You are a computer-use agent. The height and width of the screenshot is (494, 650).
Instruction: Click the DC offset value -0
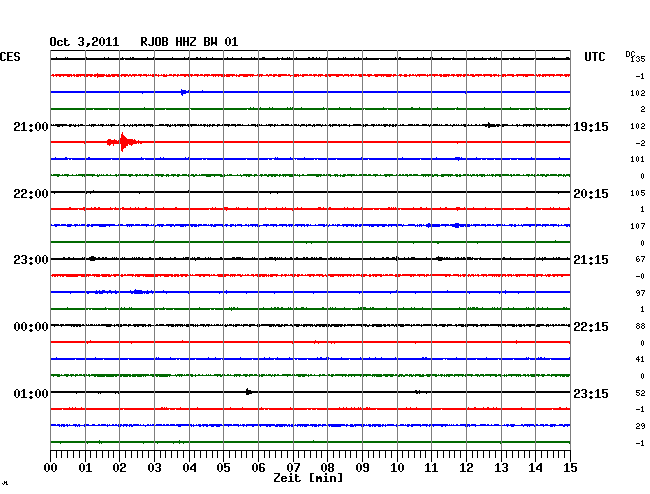point(640,276)
